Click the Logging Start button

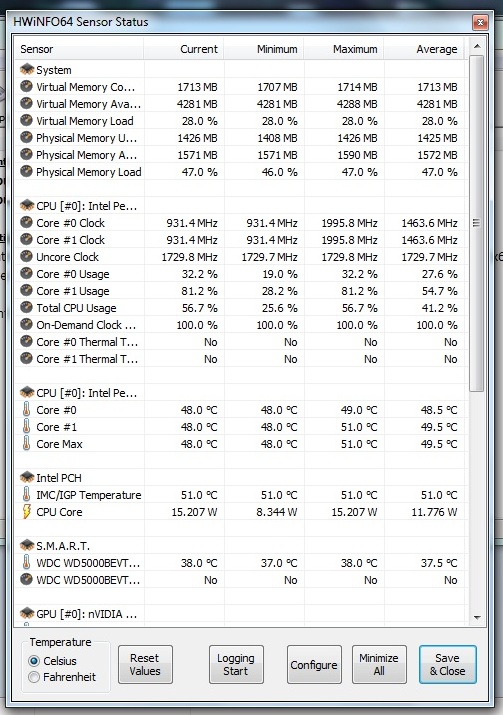coord(236,664)
